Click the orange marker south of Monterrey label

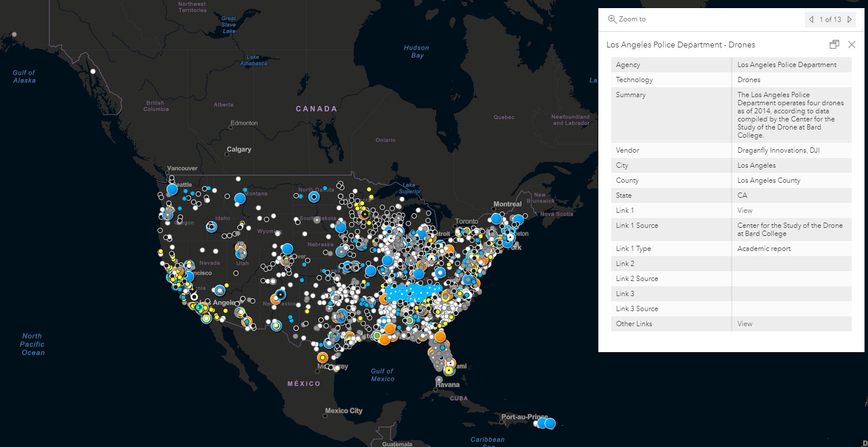click(323, 357)
